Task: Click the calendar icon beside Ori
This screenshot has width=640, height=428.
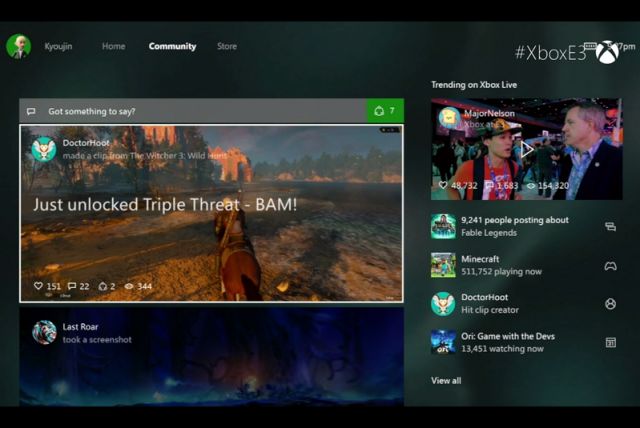Action: pyautogui.click(x=611, y=342)
